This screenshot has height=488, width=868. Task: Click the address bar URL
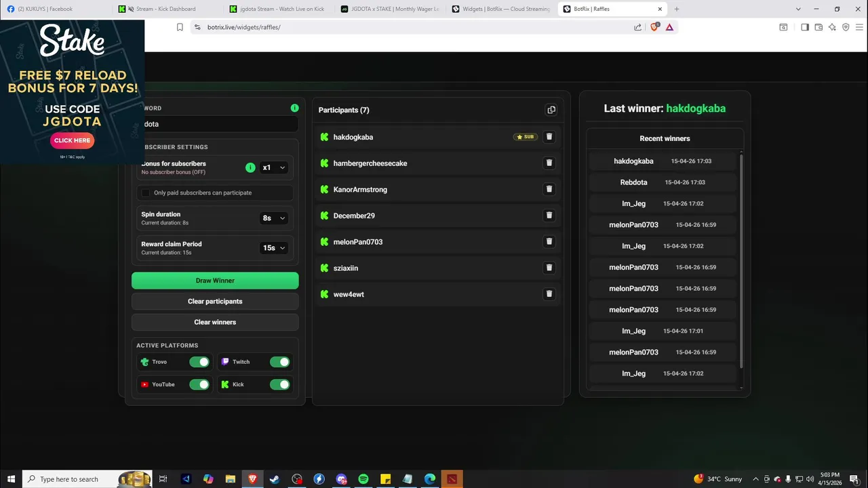coord(244,27)
